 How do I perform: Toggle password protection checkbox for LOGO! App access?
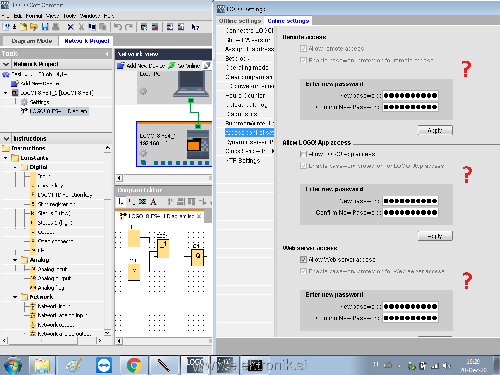click(x=303, y=166)
